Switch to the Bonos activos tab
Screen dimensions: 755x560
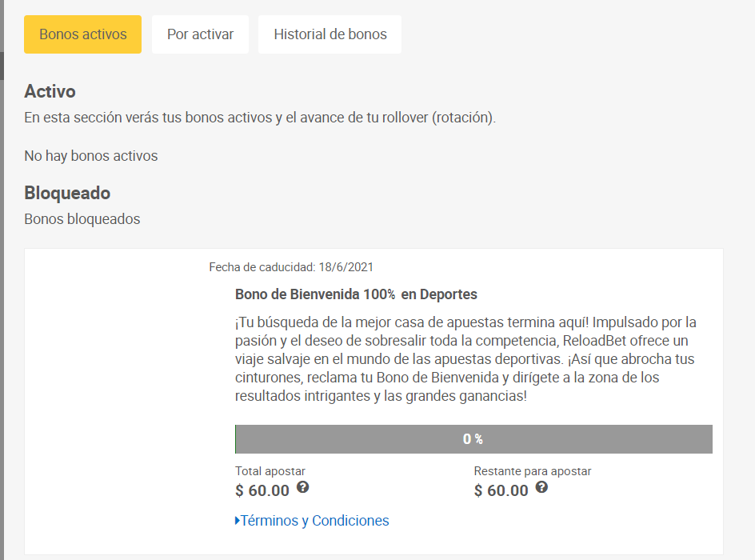click(83, 34)
